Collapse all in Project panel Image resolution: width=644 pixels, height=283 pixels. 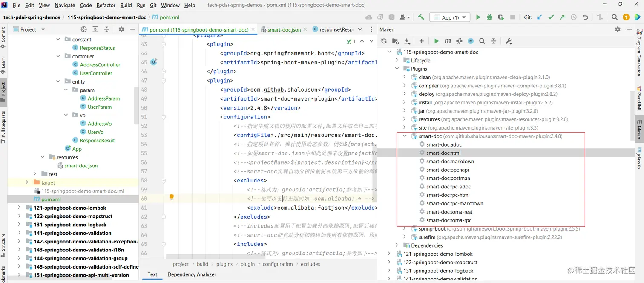[x=107, y=29]
